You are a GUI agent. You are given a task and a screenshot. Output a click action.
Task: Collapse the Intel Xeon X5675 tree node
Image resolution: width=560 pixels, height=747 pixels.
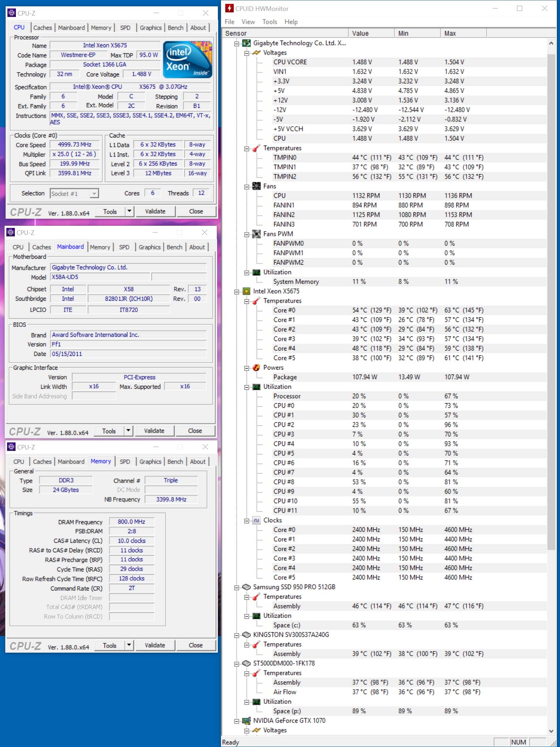tap(237, 292)
